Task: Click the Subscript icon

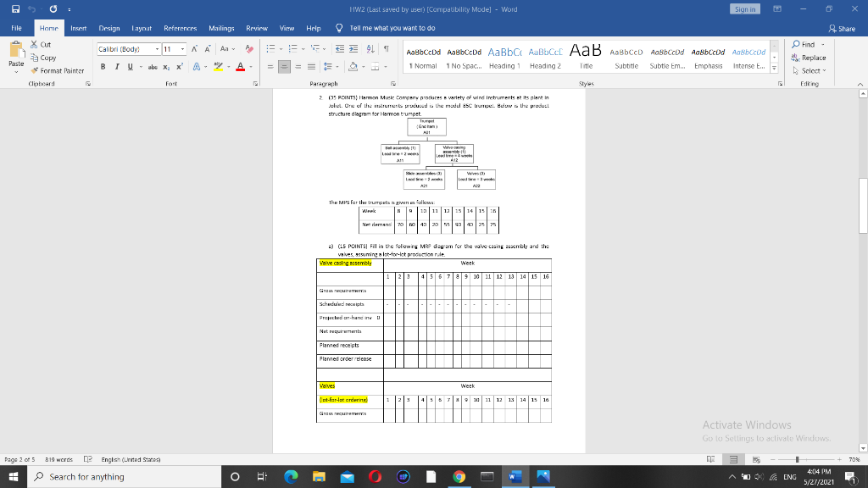Action: pos(166,66)
